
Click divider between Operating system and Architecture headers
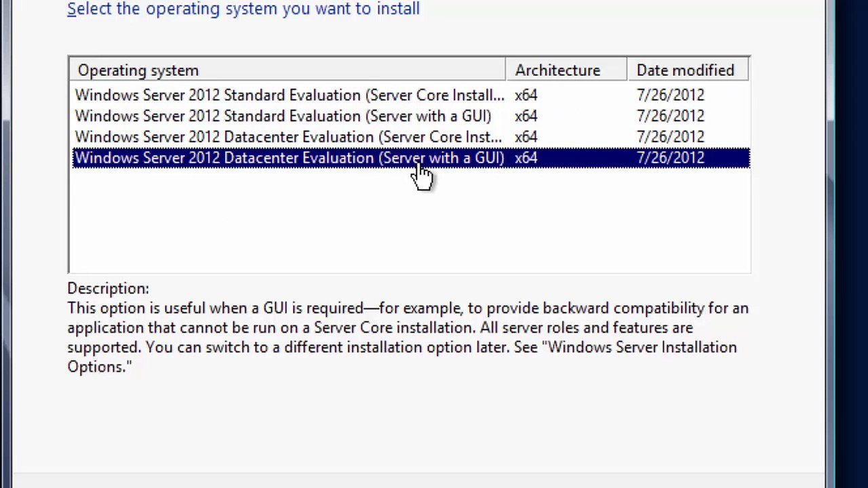pyautogui.click(x=505, y=70)
